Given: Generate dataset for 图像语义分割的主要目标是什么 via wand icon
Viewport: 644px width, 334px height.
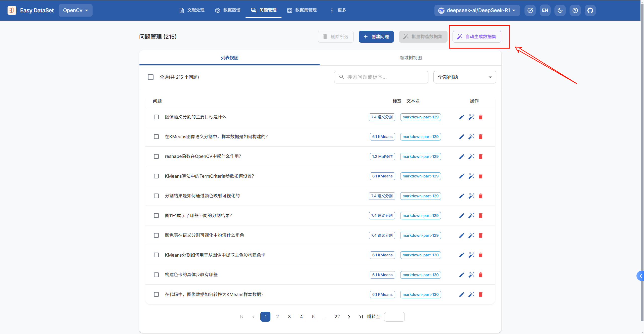Looking at the screenshot, I should click(471, 117).
